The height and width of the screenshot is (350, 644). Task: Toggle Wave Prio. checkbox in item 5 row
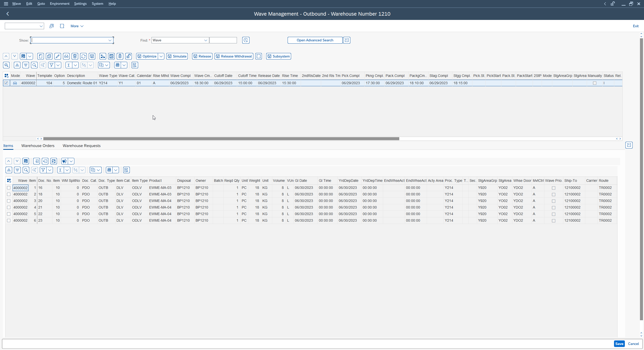554,214
